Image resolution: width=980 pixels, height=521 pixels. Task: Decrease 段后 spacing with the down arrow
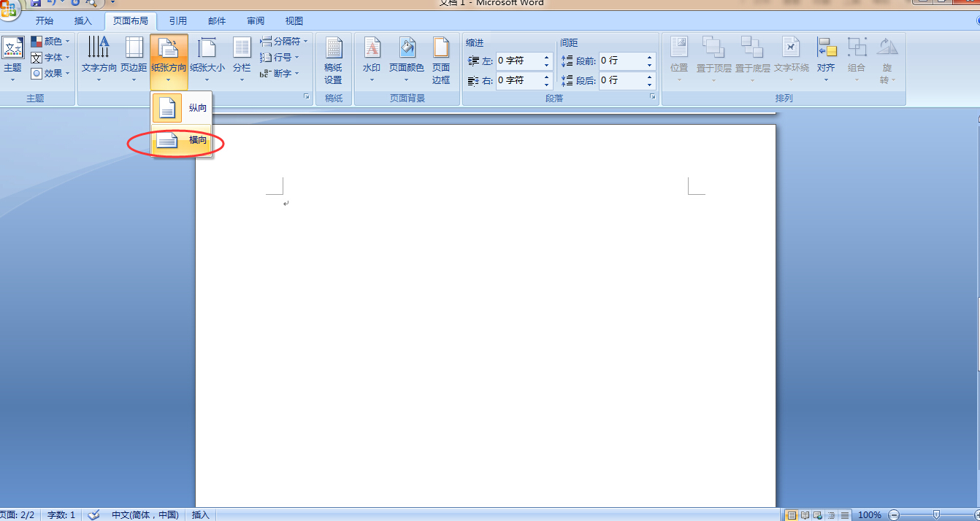650,85
